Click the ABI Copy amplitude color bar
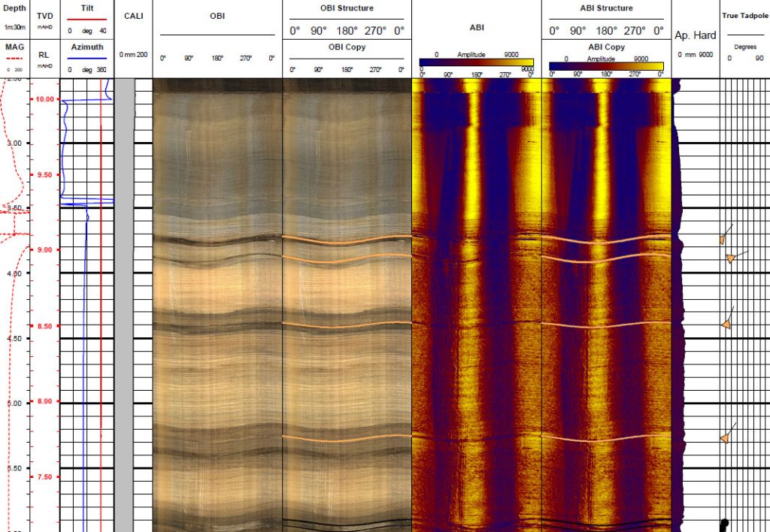 [606, 66]
